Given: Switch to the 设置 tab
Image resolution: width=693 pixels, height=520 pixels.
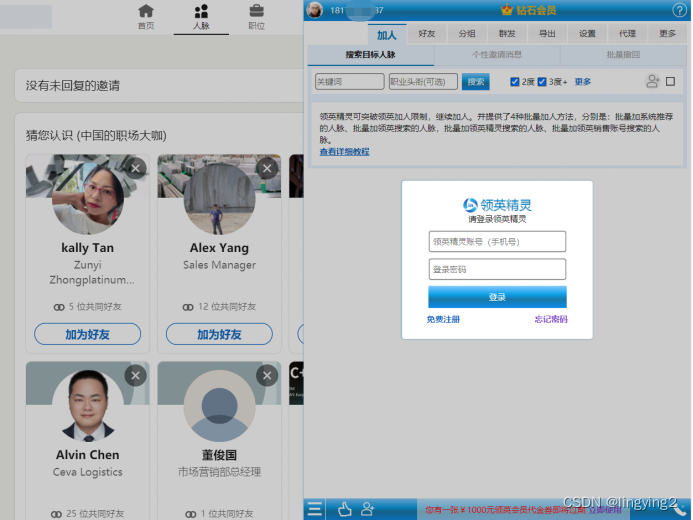Looking at the screenshot, I should 587,34.
